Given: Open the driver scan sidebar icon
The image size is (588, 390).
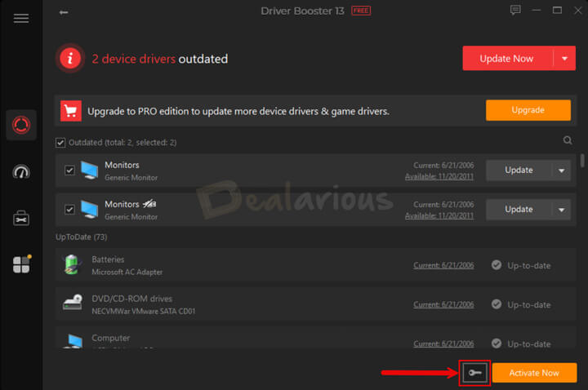Looking at the screenshot, I should pos(21,125).
